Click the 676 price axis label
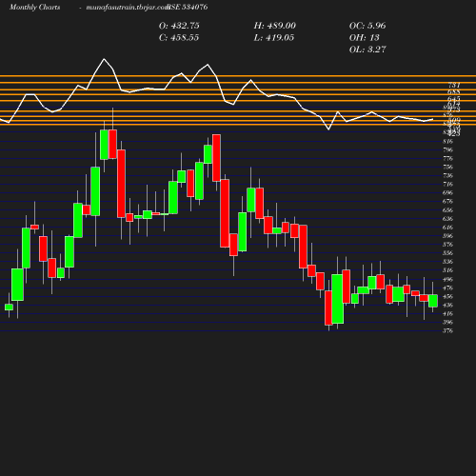Screen dimensions: 476x476 coord(447,202)
